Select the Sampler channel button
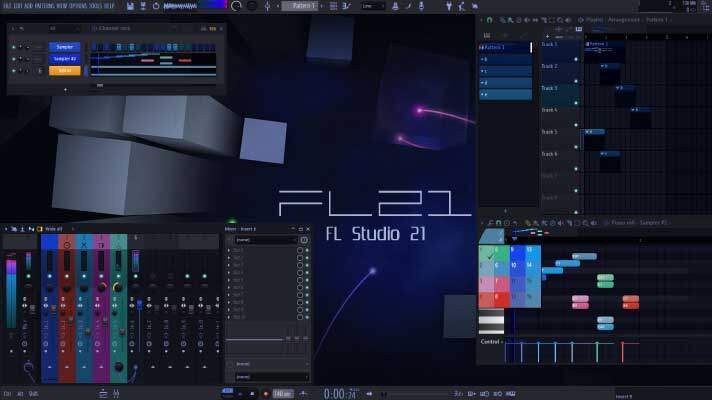The height and width of the screenshot is (400, 712). click(x=64, y=47)
